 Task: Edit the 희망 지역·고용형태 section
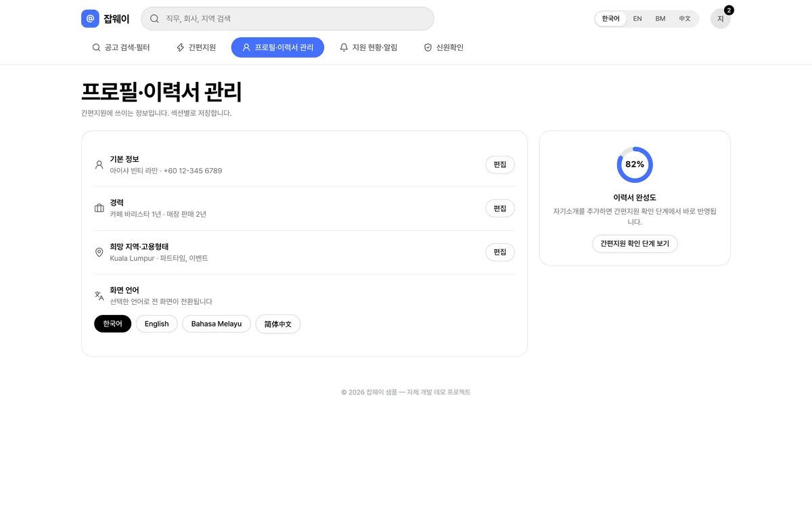point(500,252)
